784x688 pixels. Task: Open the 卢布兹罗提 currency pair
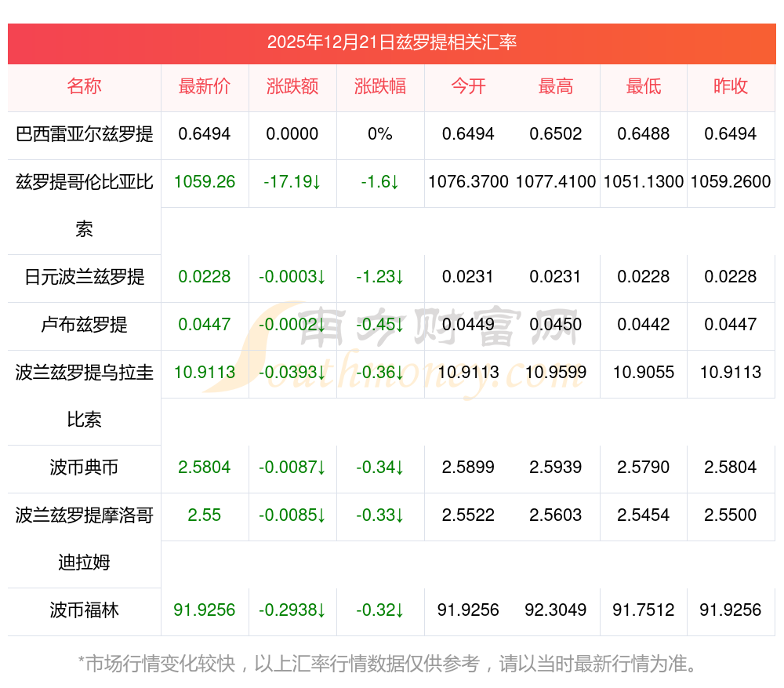tap(84, 325)
